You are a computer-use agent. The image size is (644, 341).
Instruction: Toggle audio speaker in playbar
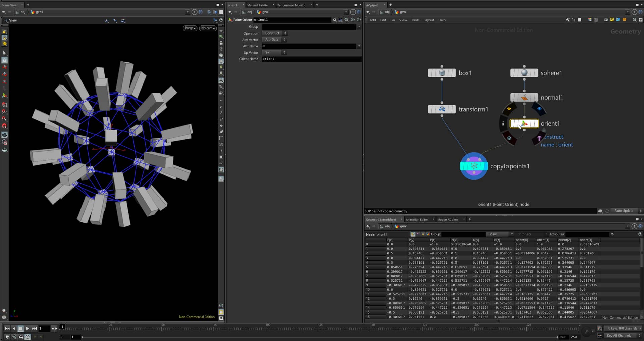point(14,337)
